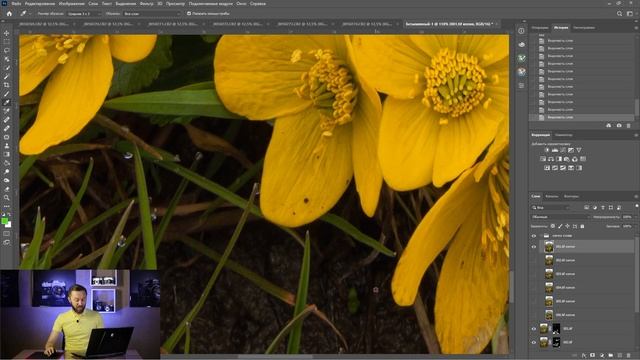640x360 pixels.
Task: Select the Lasso tool
Action: pyautogui.click(x=7, y=51)
